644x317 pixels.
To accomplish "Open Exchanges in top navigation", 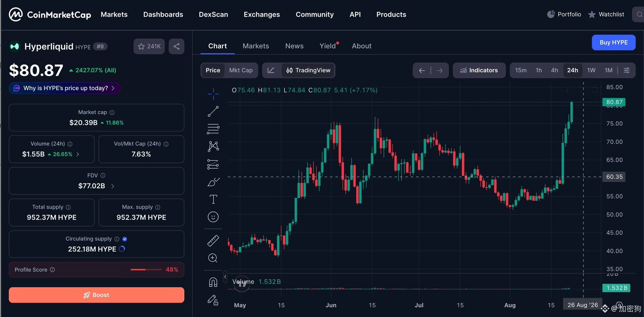I will [262, 14].
